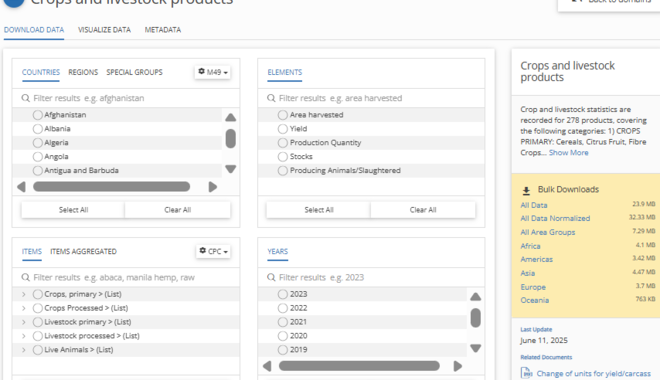Select the Afghanistan radio option
Viewport: 660px width, 380px height.
pos(37,114)
